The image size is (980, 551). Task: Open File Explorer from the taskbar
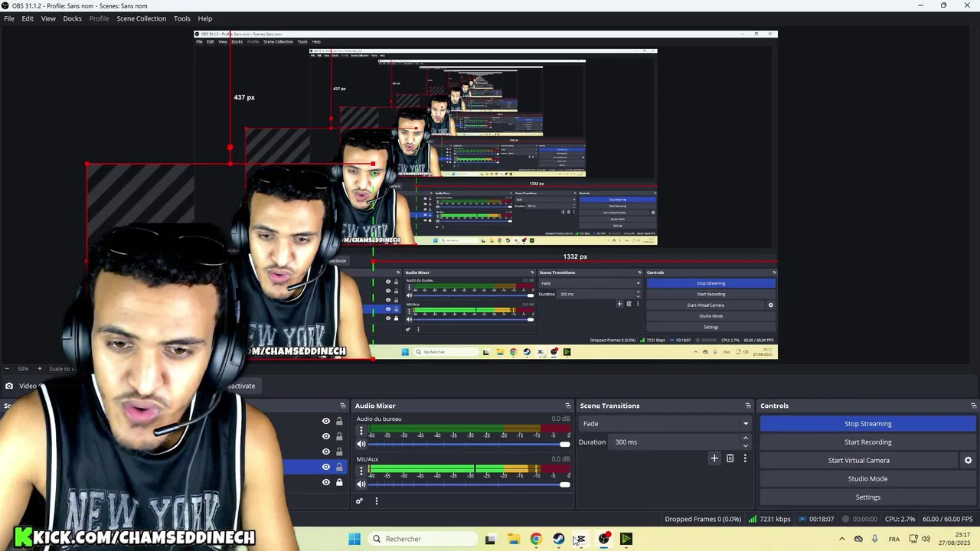(513, 539)
